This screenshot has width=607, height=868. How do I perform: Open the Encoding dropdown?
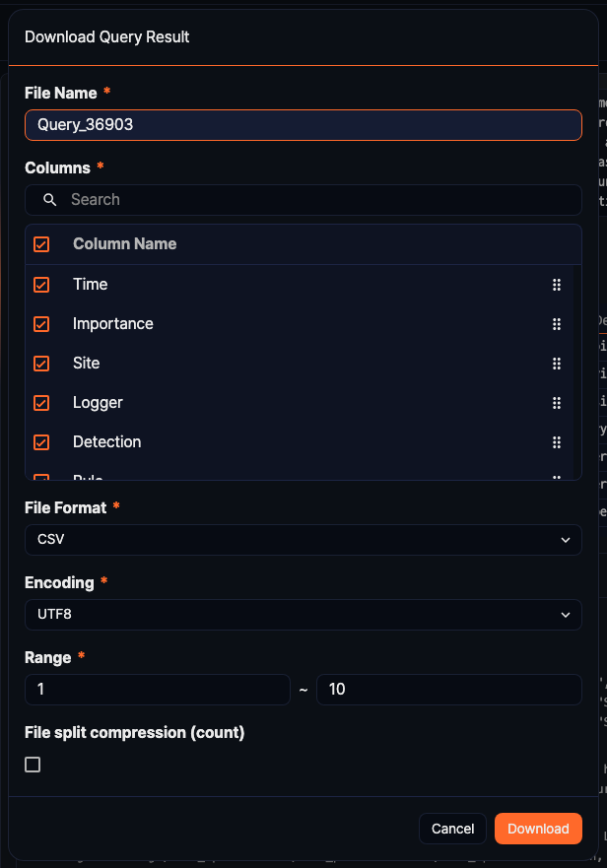point(303,615)
